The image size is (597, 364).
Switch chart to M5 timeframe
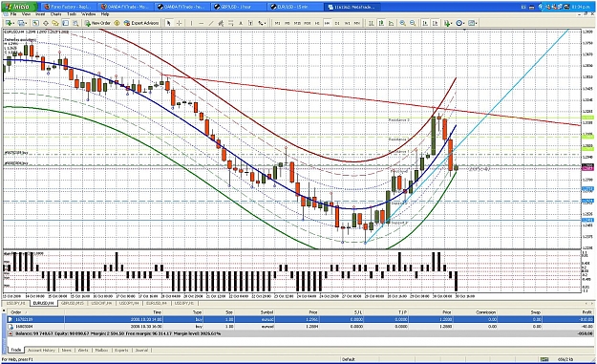[x=288, y=23]
